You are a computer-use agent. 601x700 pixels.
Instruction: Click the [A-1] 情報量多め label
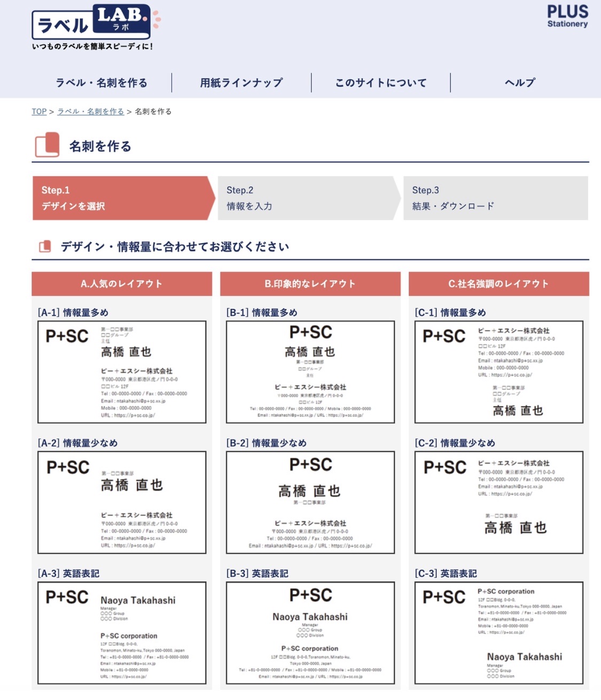point(73,313)
